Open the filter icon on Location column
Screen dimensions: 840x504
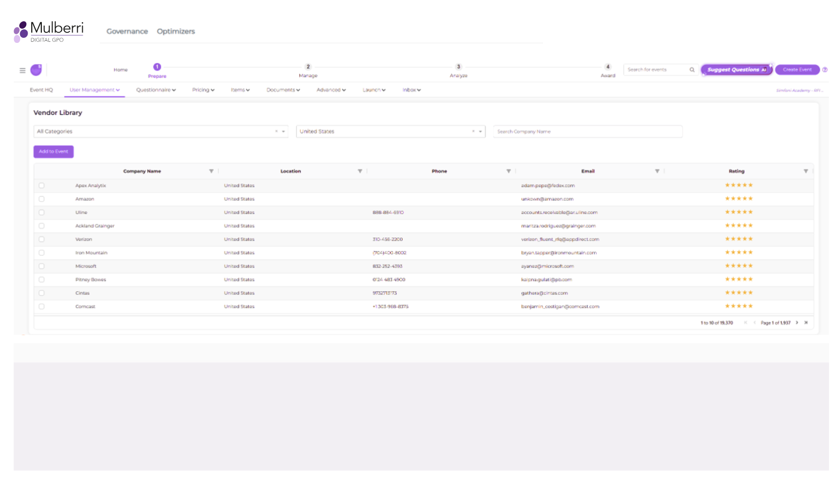360,171
